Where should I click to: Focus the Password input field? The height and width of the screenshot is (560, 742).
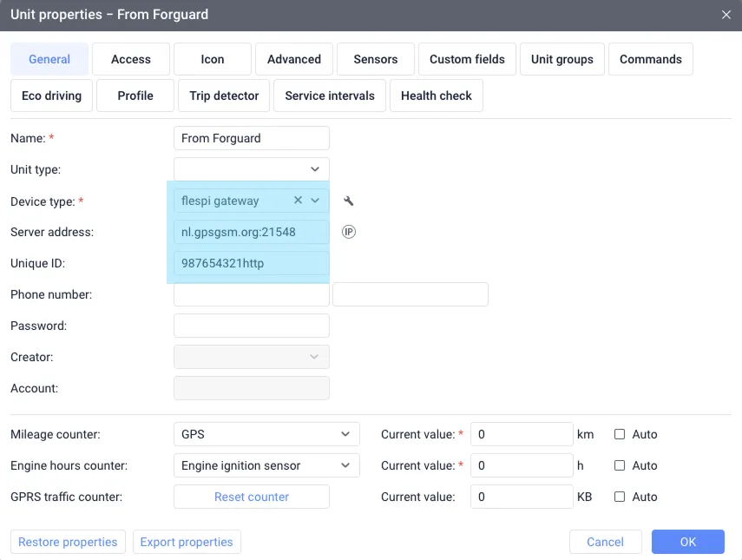(x=252, y=326)
